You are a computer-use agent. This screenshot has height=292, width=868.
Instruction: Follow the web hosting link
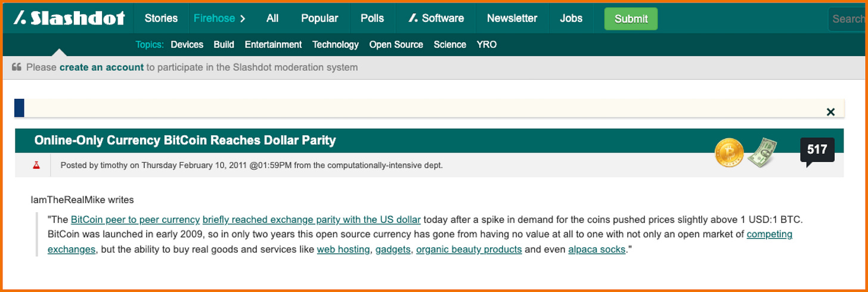343,249
